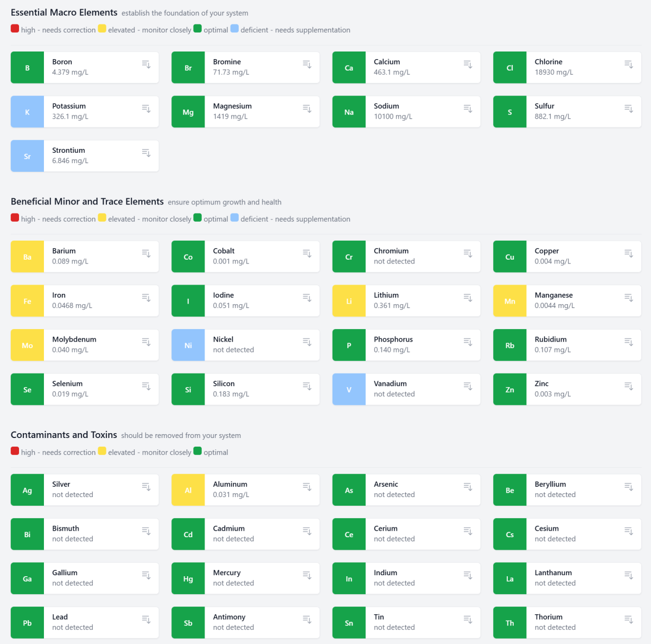Open the Lithium card's list icon
This screenshot has height=644, width=651.
point(468,298)
